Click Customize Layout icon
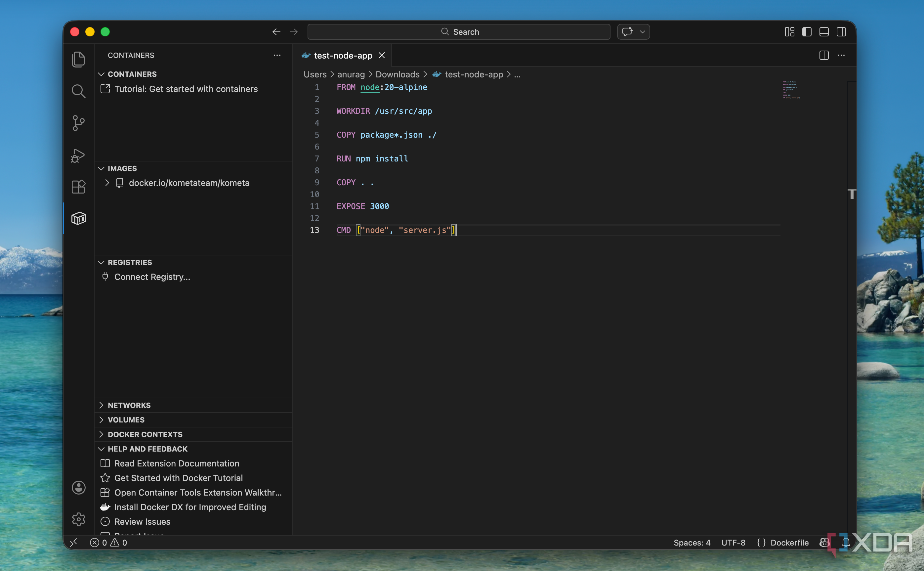 [x=789, y=32]
